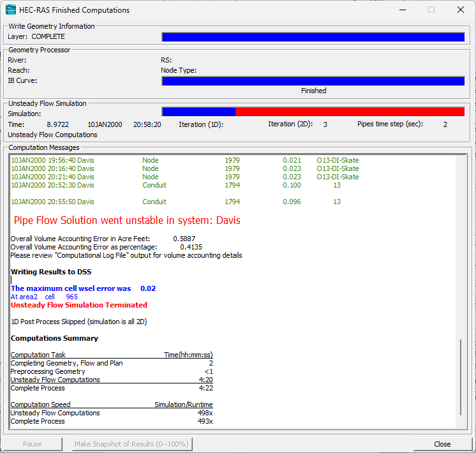The image size is (476, 453).
Task: Click the 20:55:50 Davis Conduit message row
Action: [x=175, y=202]
